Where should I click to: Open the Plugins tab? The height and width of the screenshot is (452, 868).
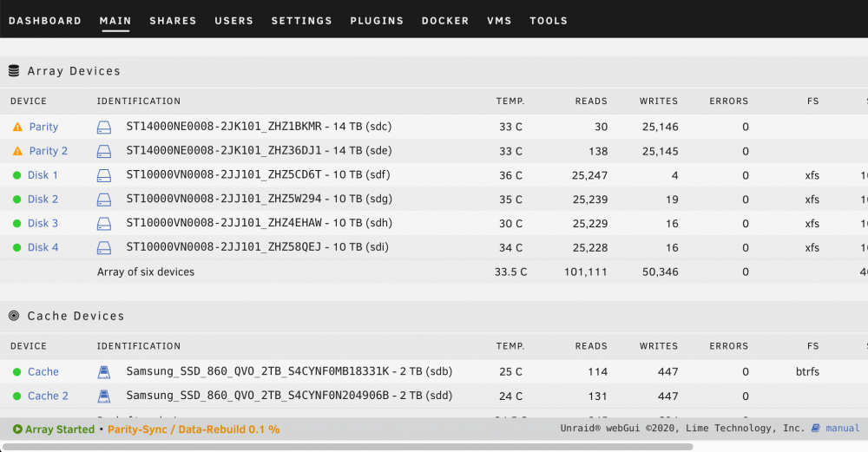(377, 21)
